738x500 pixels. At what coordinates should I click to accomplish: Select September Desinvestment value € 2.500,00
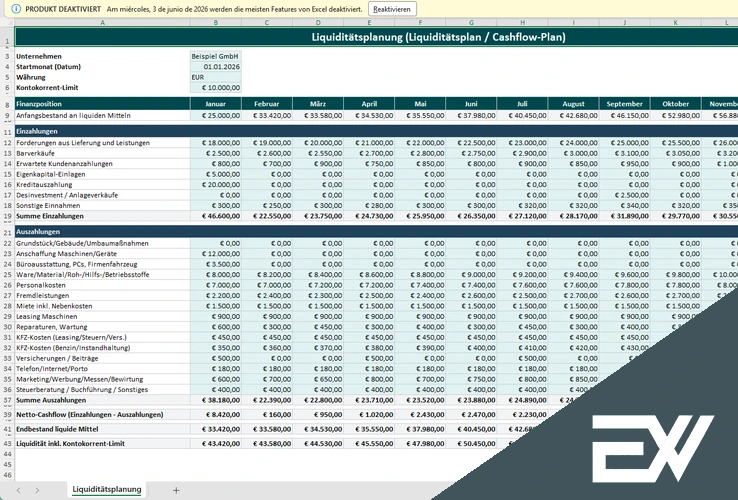(x=625, y=195)
